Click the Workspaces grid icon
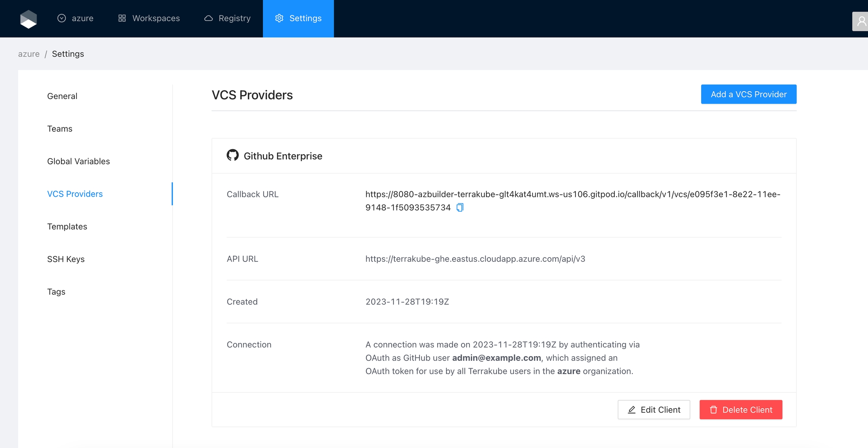This screenshot has width=868, height=448. [122, 18]
